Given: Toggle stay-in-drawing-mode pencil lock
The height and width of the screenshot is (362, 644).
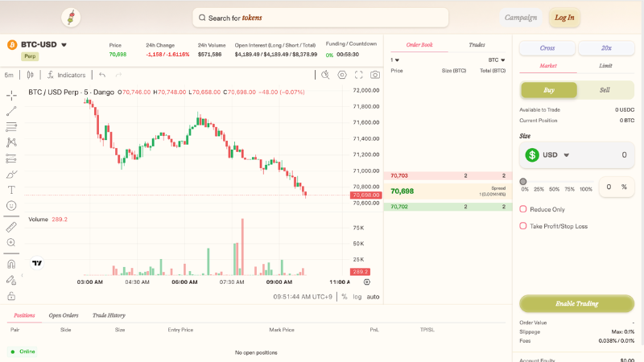Looking at the screenshot, I should pos(11,280).
